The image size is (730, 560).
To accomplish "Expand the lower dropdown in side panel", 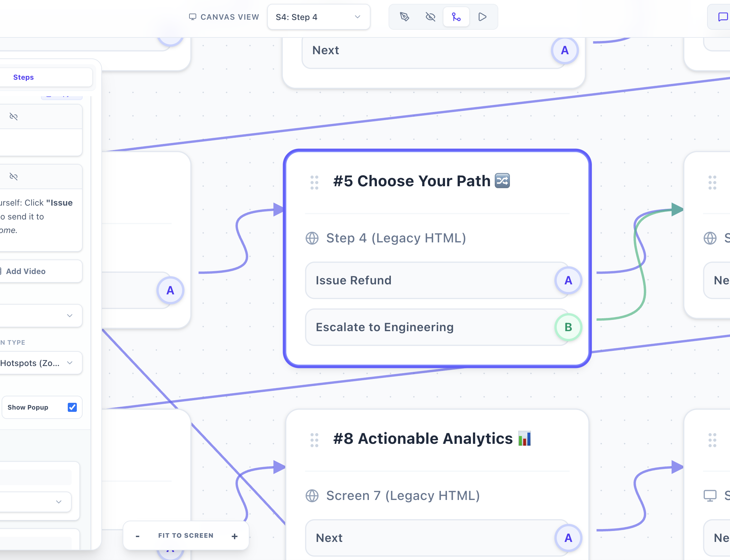I will pyautogui.click(x=35, y=502).
